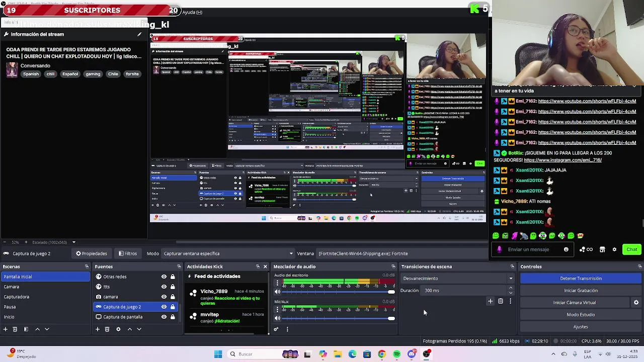Screen dimensions: 644x362
Task: Open the Ayuda (H) menu
Action: 192,12
